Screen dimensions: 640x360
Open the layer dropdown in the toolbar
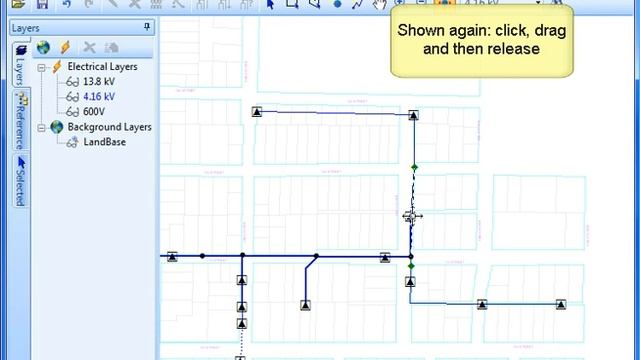click(x=538, y=2)
